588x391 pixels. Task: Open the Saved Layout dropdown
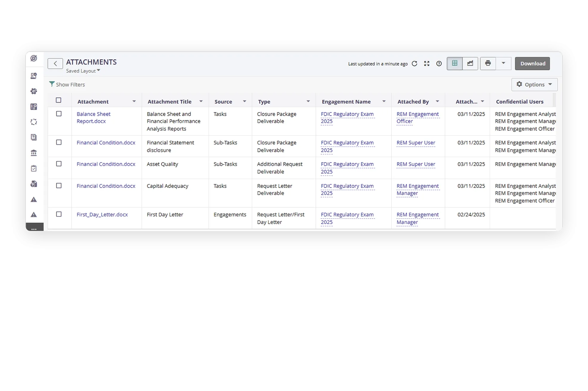(83, 71)
